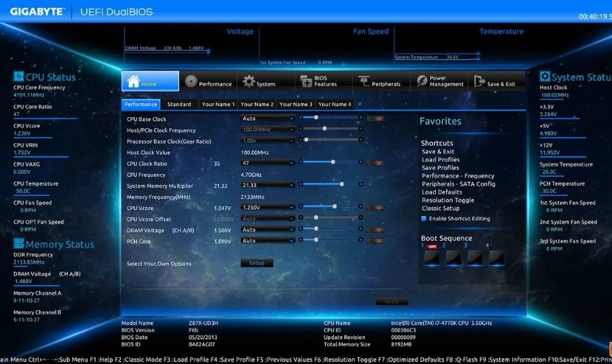Click Peripherals - SATA Config shortcut
Screen dimensions: 612x364
tap(458, 184)
